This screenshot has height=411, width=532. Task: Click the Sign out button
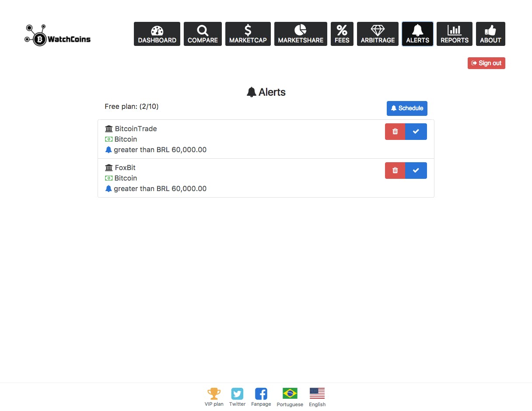tap(486, 63)
